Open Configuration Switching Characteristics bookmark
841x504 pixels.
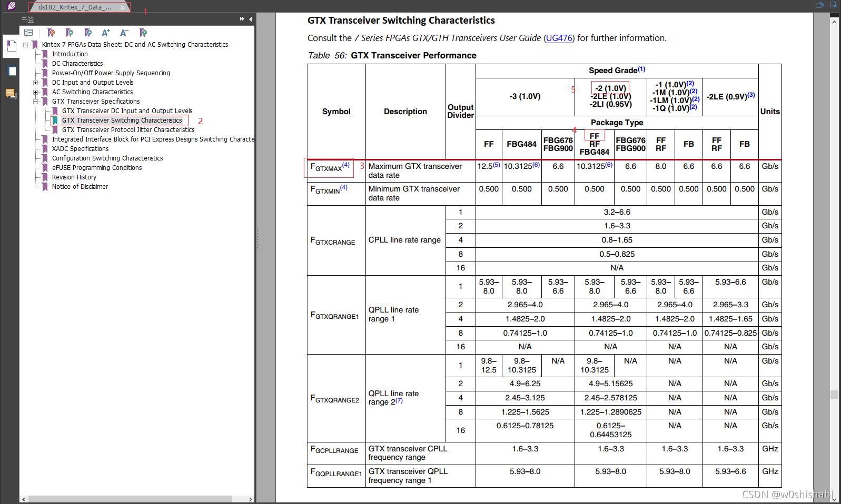[x=107, y=158]
